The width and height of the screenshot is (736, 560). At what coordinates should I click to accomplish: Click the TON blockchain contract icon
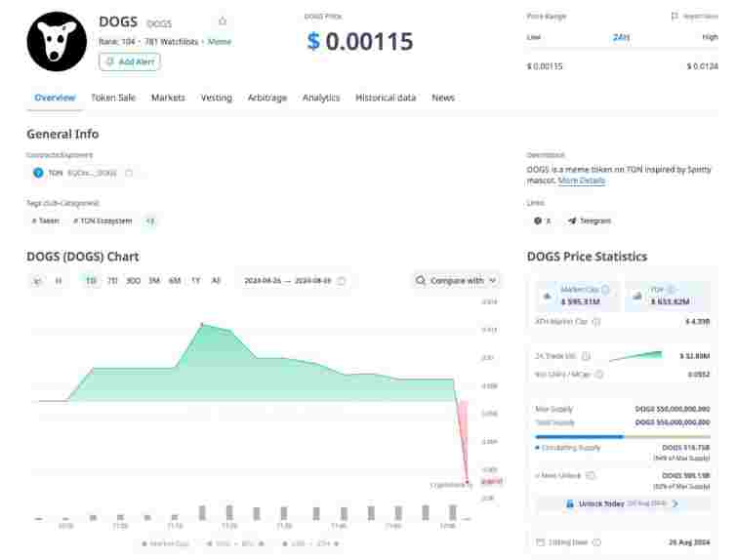click(x=38, y=173)
